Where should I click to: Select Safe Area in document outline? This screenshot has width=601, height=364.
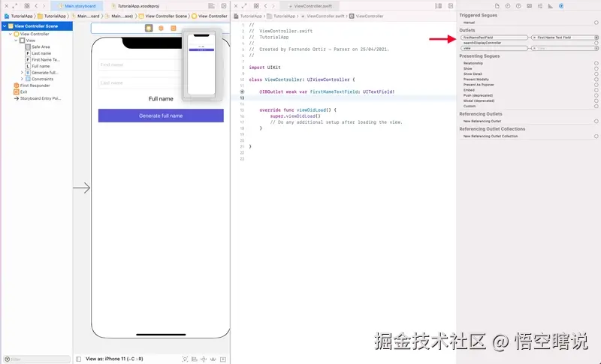pos(38,47)
